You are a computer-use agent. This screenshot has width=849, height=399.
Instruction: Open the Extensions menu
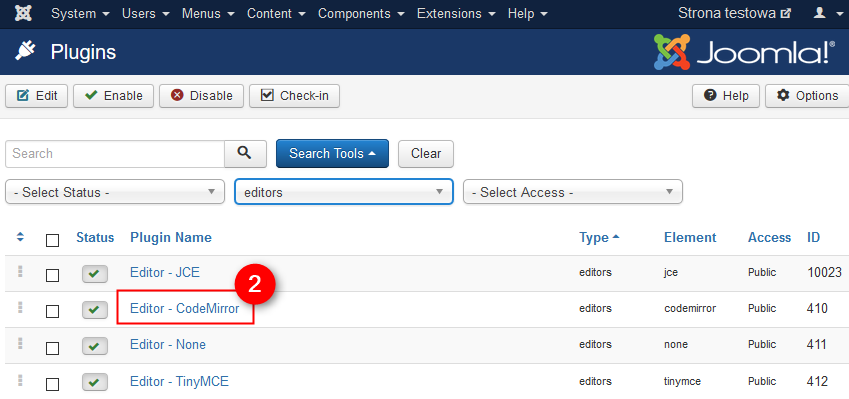[x=456, y=14]
